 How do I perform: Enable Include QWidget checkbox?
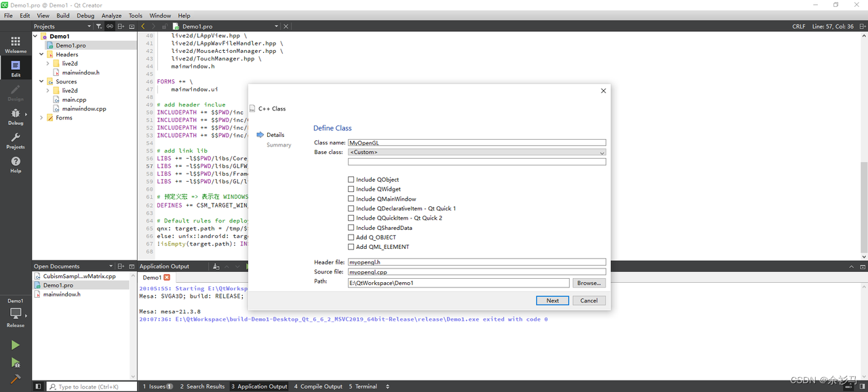[x=351, y=189]
